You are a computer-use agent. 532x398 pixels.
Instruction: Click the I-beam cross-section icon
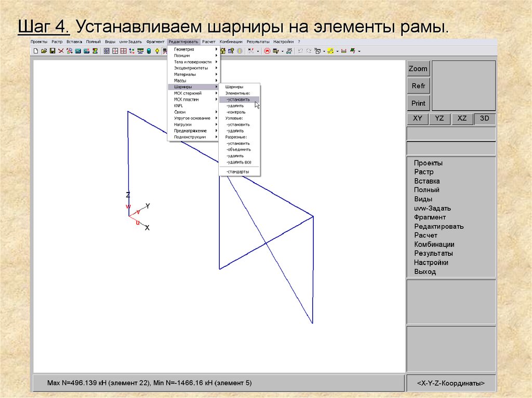[95, 51]
